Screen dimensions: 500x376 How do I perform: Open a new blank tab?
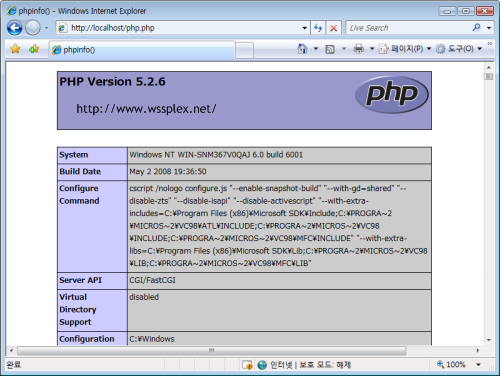pyautogui.click(x=245, y=50)
